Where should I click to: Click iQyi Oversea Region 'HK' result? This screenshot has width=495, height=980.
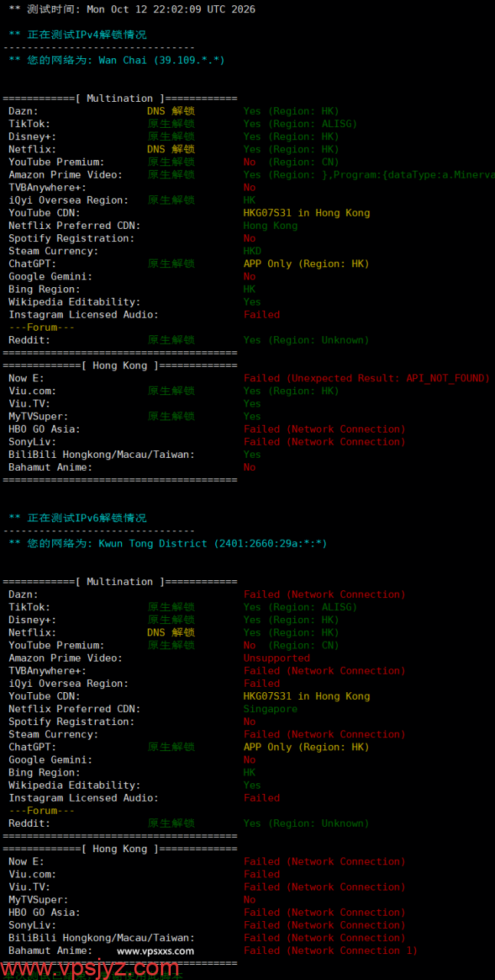[x=250, y=200]
